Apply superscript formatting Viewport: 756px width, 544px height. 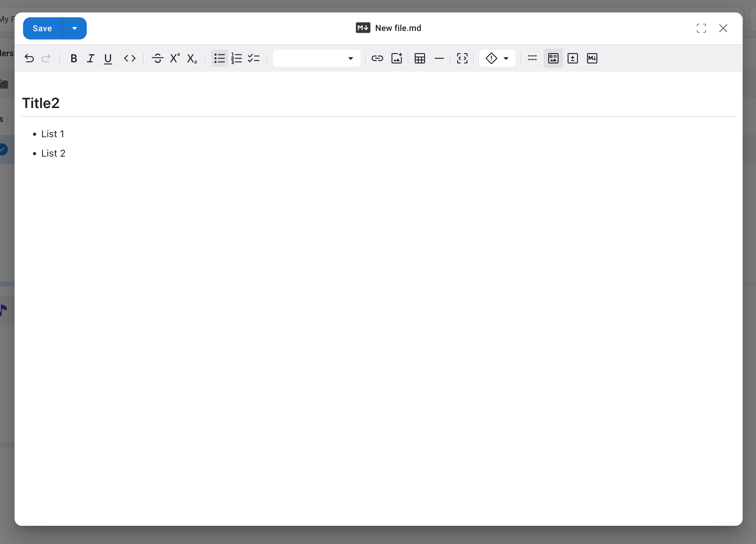(x=174, y=58)
